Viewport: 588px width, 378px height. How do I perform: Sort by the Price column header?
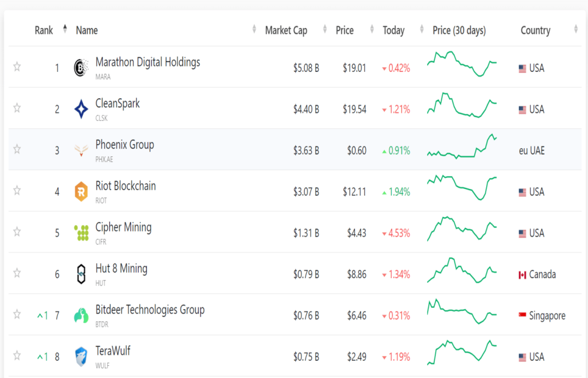tap(345, 30)
